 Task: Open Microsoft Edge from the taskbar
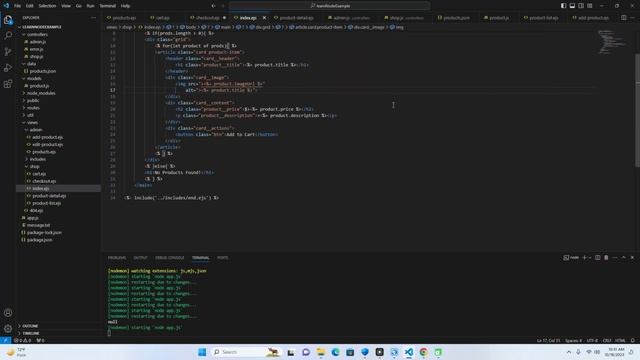335,352
